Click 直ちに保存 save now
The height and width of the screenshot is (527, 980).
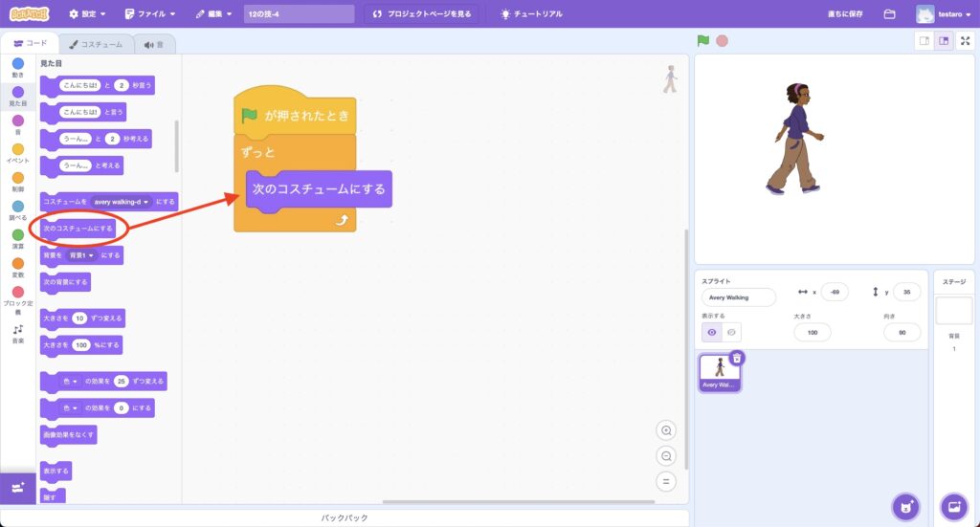point(845,13)
